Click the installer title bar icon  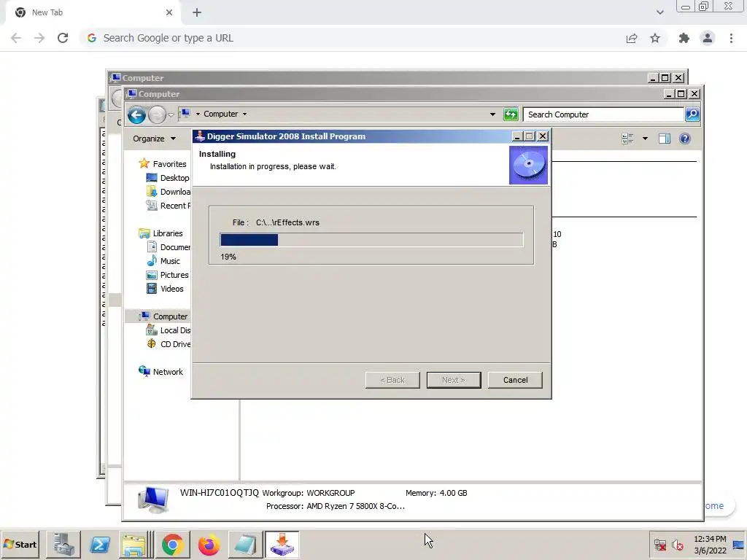click(x=200, y=136)
